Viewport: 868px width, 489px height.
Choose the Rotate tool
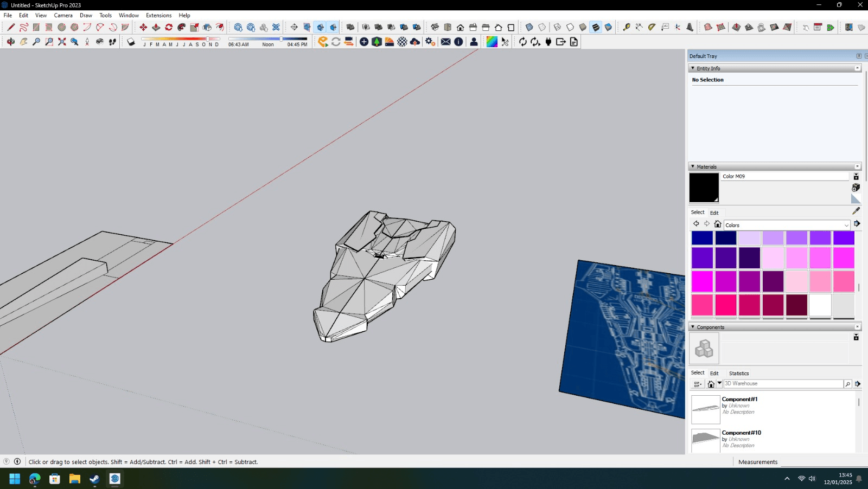click(x=169, y=27)
